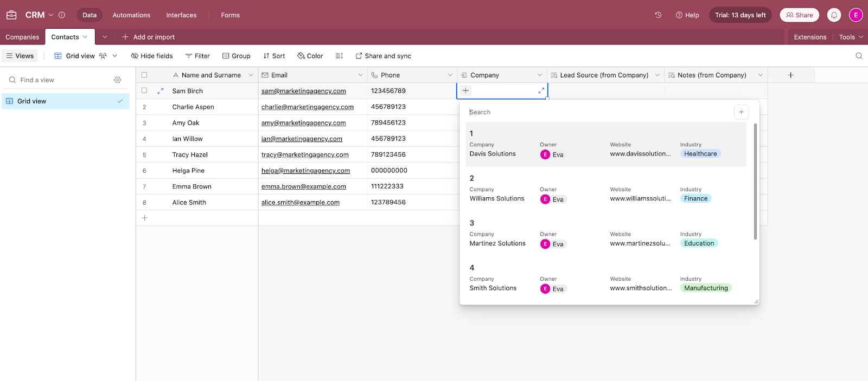
Task: Toggle the select-all rows checkbox
Action: point(144,75)
